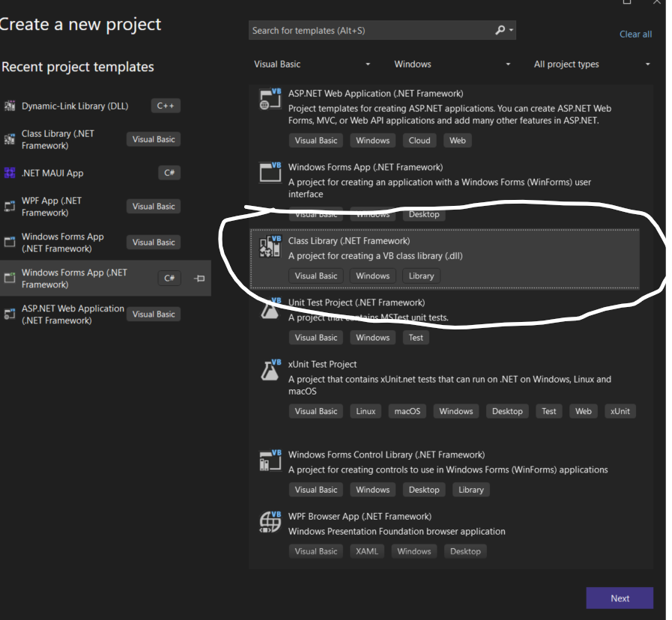The image size is (672, 620).
Task: Click the Cloud tag under ASP.NET Web Application
Action: [419, 141]
